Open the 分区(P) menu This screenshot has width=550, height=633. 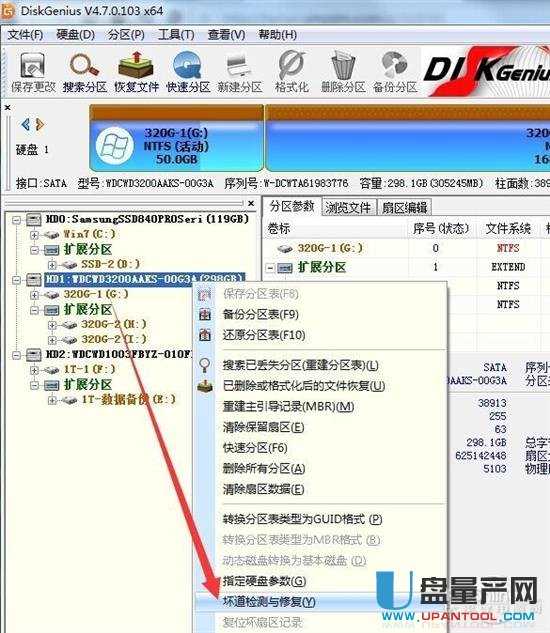click(126, 35)
